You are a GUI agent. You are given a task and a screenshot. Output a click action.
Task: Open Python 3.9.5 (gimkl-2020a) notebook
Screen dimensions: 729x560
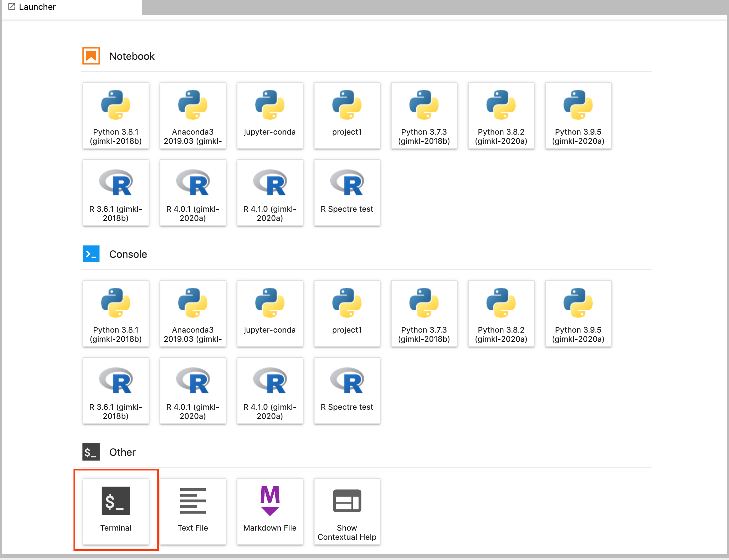578,115
